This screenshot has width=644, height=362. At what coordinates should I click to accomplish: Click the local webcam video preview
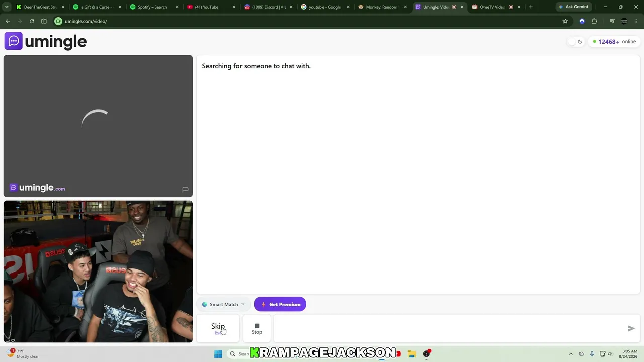98,271
